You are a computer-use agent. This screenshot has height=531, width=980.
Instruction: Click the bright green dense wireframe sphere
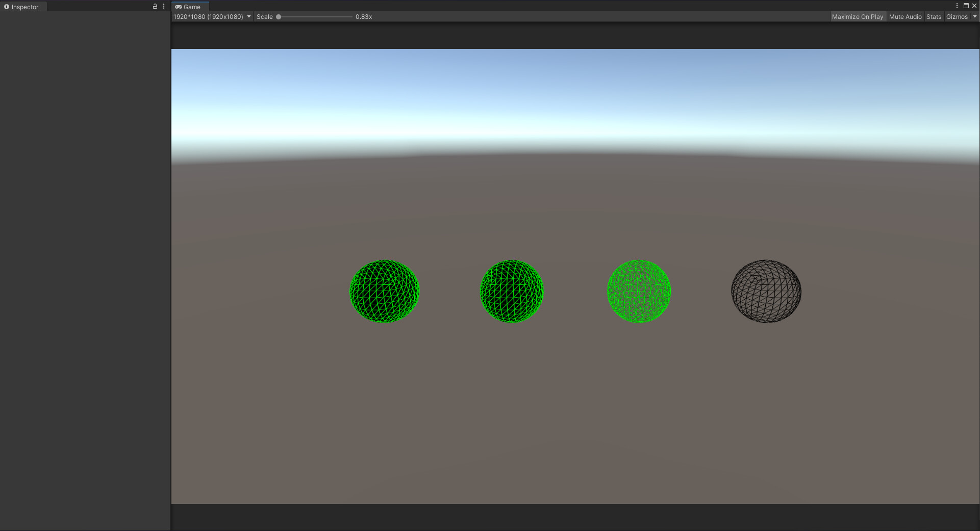(x=639, y=292)
